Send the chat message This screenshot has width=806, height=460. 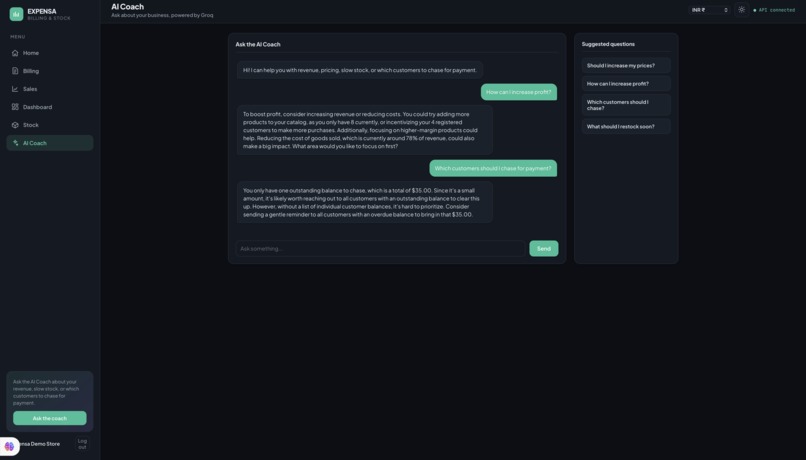click(543, 249)
